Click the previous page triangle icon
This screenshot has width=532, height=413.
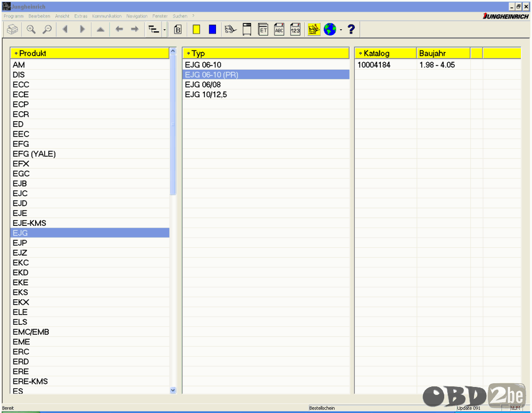coord(65,30)
